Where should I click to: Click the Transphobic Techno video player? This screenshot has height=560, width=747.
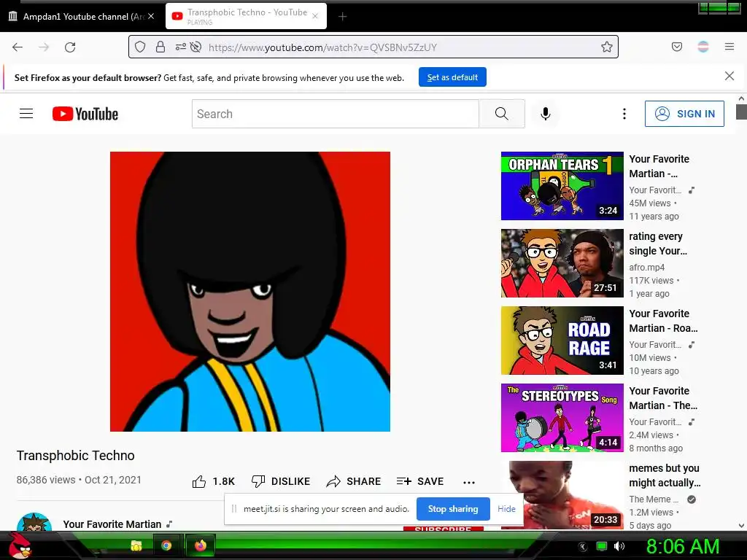250,292
